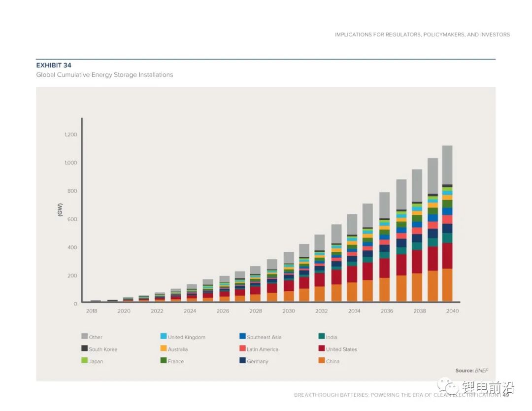The image size is (532, 411).
Task: Click the 2040 x-axis label
Action: coord(452,311)
